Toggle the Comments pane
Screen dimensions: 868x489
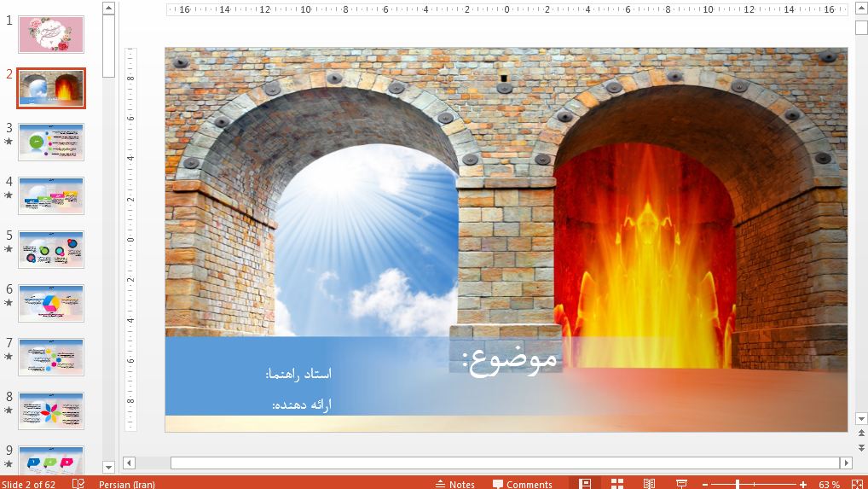click(x=522, y=484)
